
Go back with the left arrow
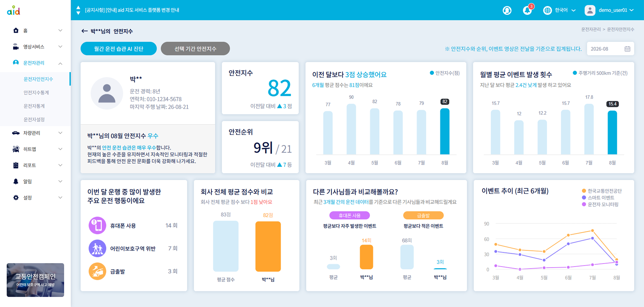click(x=84, y=31)
